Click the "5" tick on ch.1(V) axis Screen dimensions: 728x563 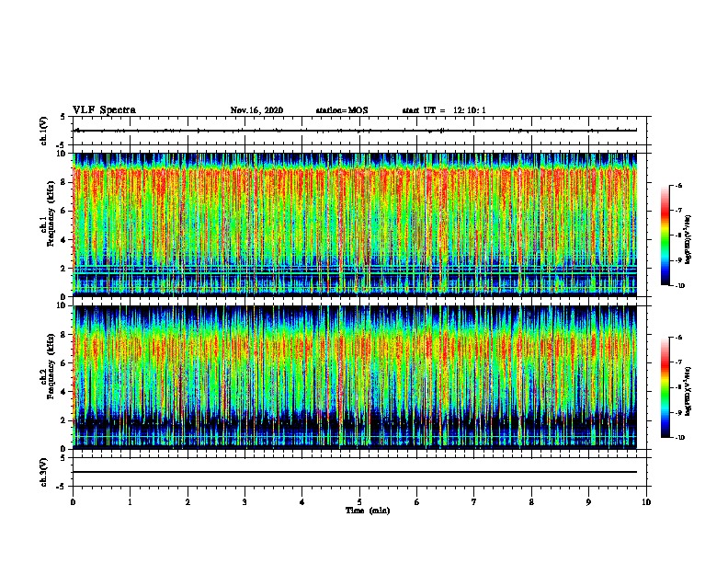point(63,117)
